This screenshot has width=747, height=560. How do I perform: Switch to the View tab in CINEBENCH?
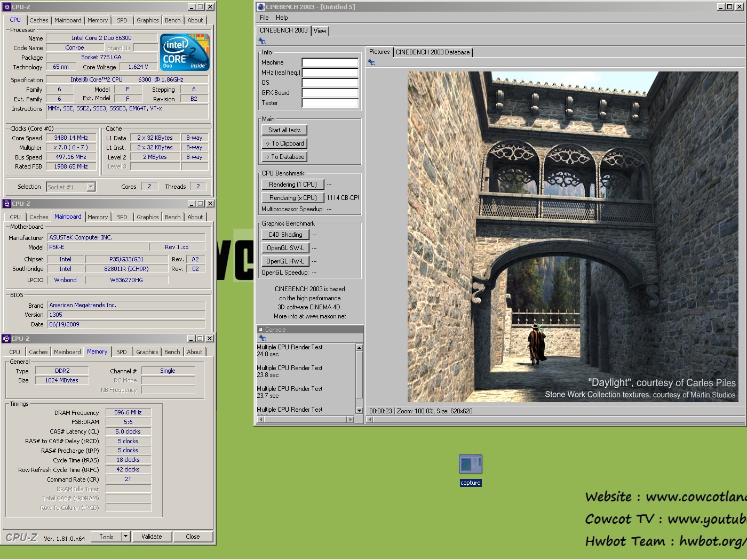[x=320, y=31]
